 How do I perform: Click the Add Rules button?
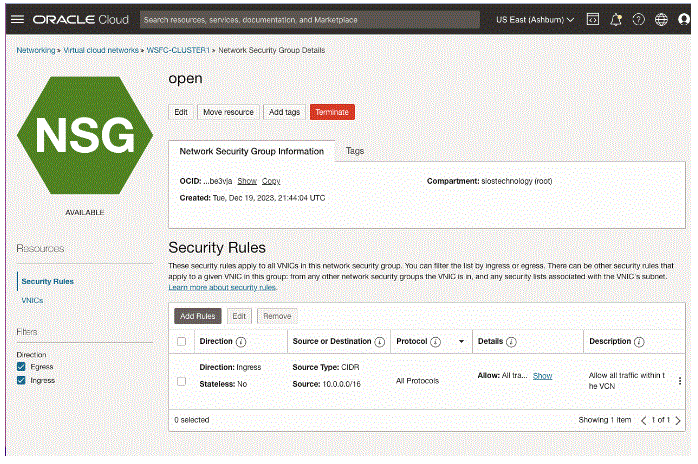(x=197, y=316)
